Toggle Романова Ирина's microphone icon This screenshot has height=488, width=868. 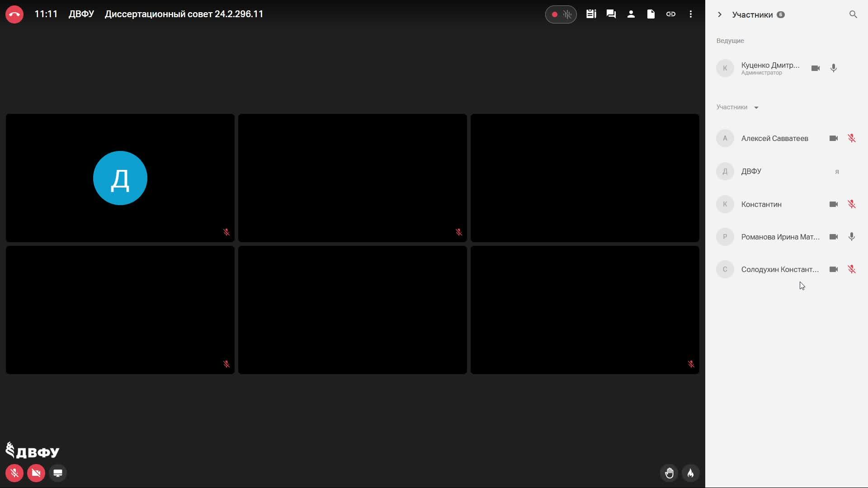click(852, 237)
